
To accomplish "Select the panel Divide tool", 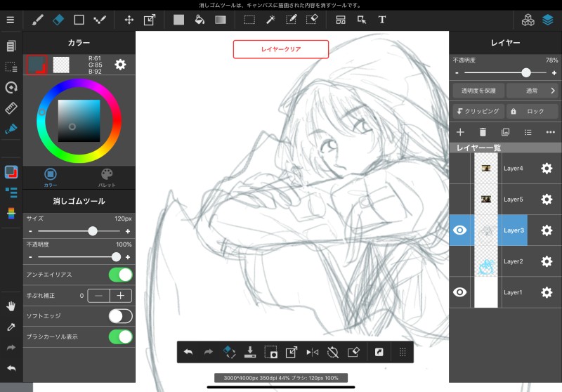I will click(341, 20).
